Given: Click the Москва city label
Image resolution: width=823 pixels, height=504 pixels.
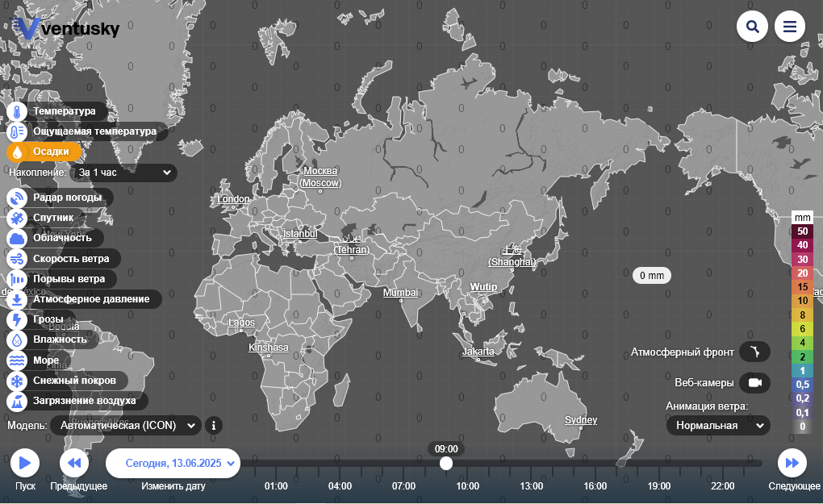Looking at the screenshot, I should point(320,171).
